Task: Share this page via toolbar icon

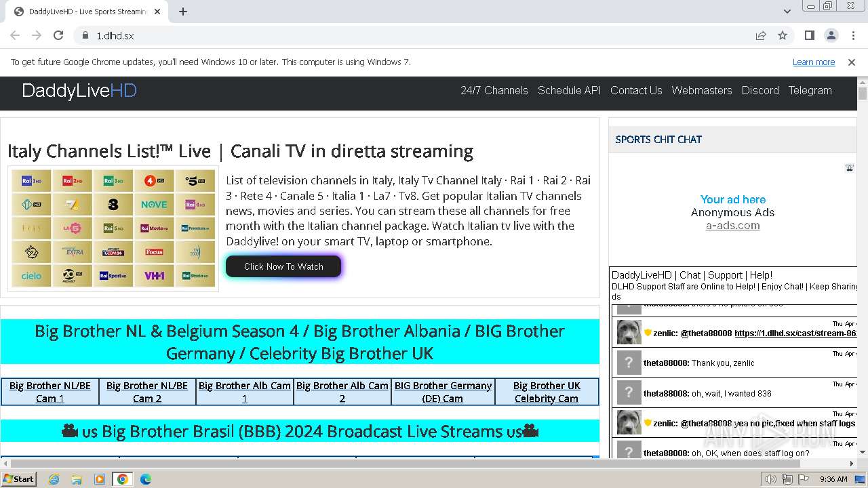Action: tap(761, 36)
